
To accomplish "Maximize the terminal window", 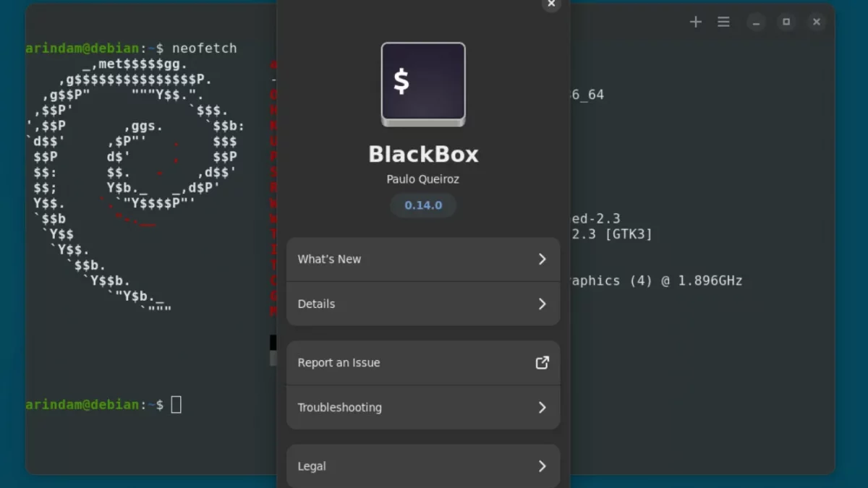I will [x=786, y=22].
